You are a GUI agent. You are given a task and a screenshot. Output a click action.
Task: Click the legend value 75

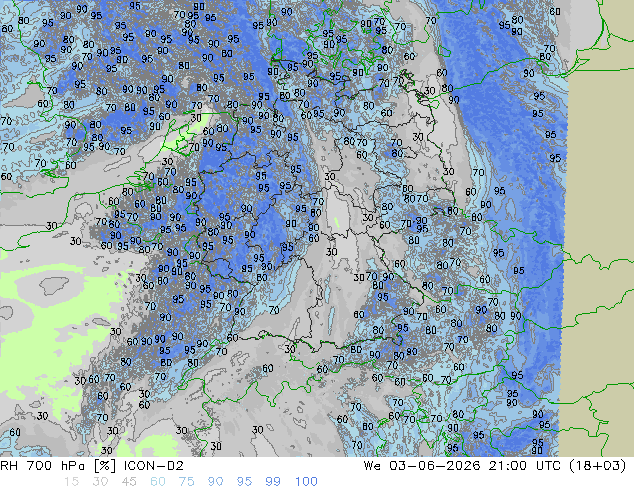point(186,482)
